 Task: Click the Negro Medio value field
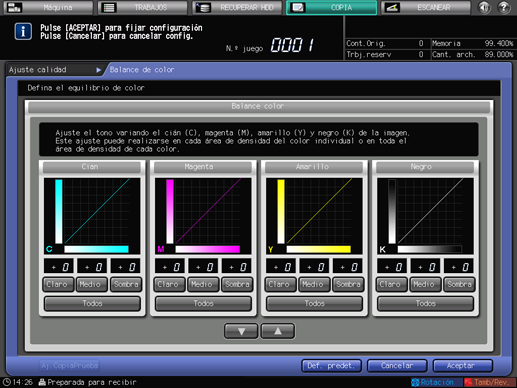click(425, 266)
